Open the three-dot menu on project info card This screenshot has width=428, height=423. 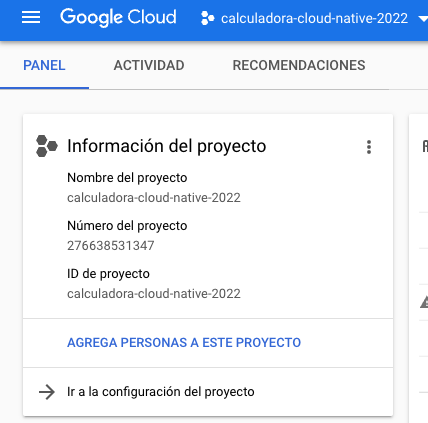click(369, 147)
